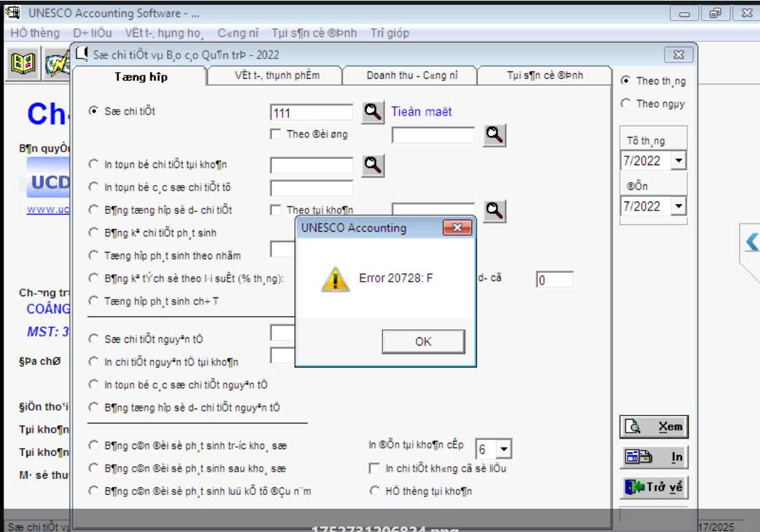Click the Trë vÒ button
The image size is (760, 532).
point(654,487)
